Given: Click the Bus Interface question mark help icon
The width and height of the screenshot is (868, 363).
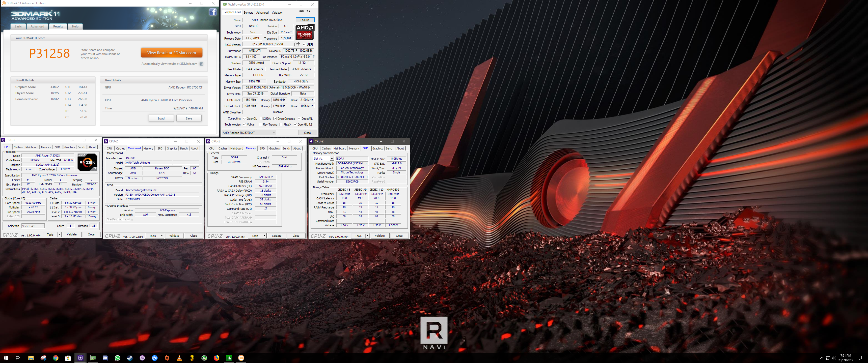Looking at the screenshot, I should click(x=313, y=56).
